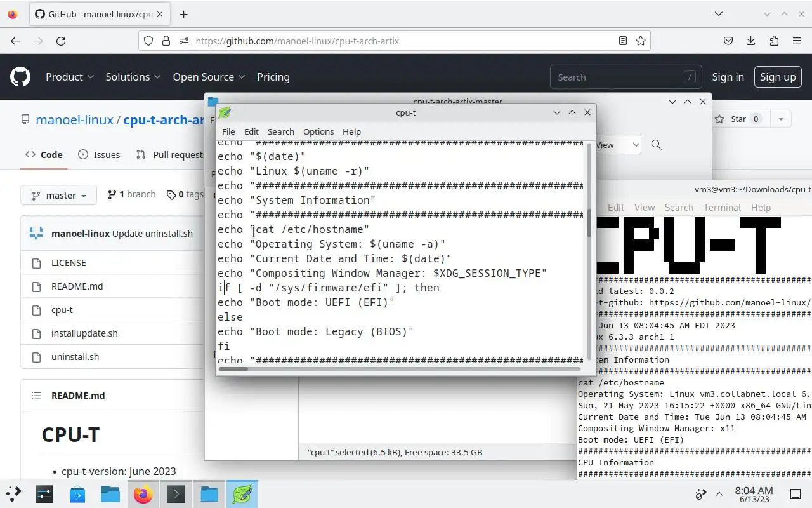Click the GitHub octocat logo
The image size is (812, 508).
(20, 77)
